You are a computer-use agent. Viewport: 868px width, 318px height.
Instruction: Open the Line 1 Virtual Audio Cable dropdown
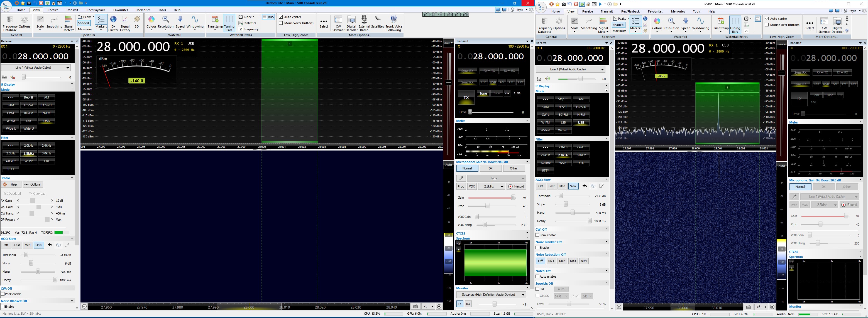tap(36, 68)
